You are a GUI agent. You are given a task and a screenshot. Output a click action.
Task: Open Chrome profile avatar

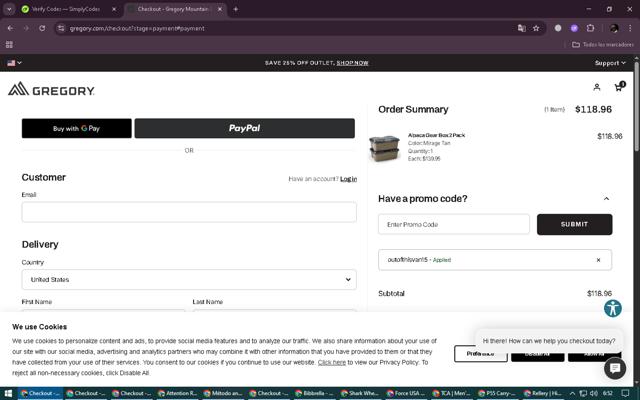tap(614, 28)
